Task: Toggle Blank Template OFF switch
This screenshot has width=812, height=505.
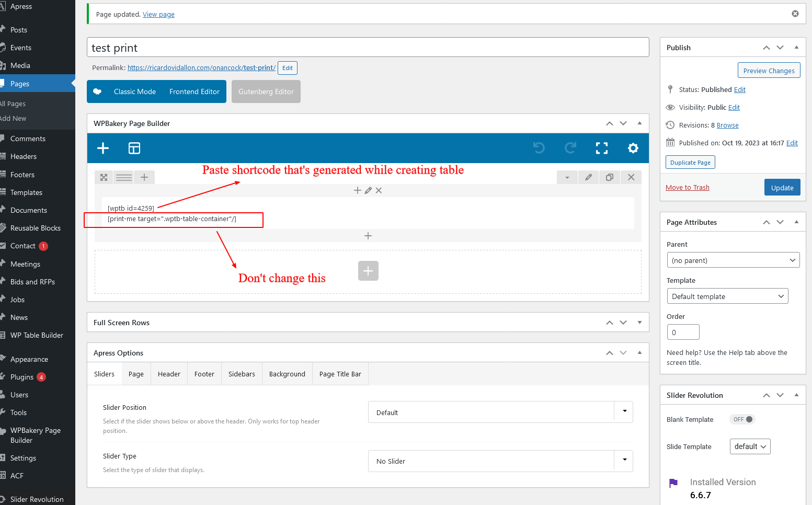Action: 742,419
